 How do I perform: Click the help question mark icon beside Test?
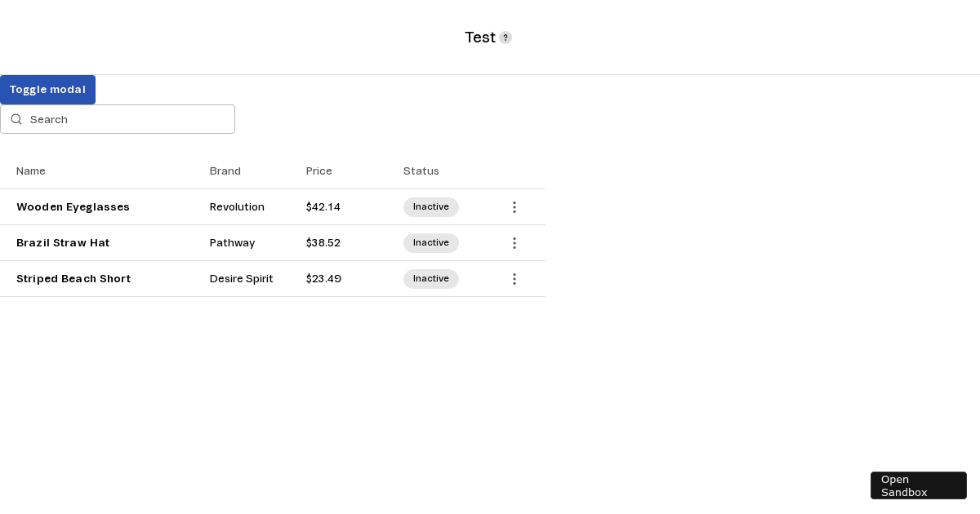pyautogui.click(x=506, y=38)
